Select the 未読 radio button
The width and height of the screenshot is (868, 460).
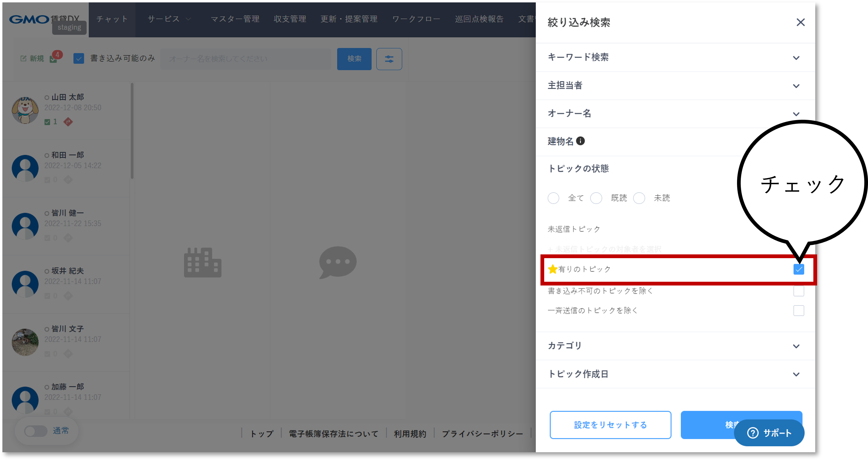point(639,198)
